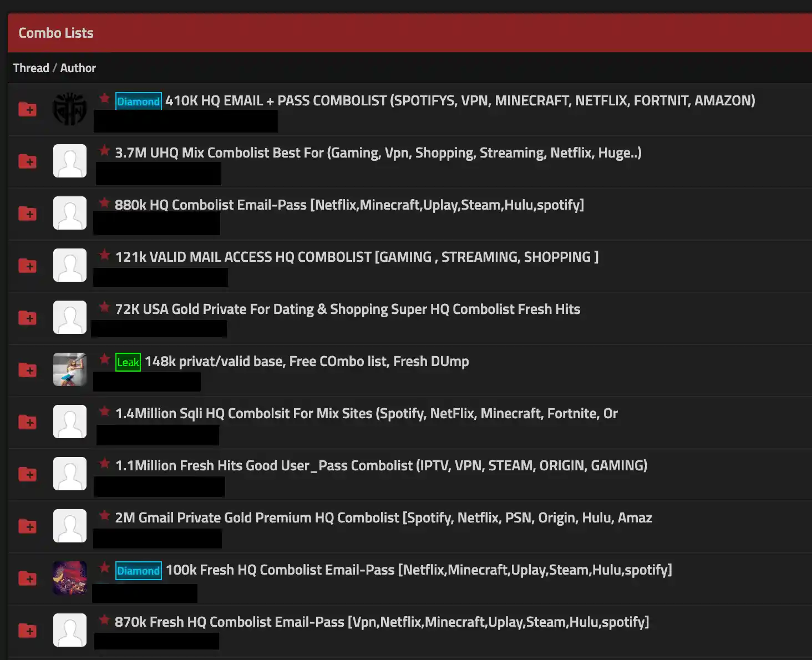Click author avatar on 410K HQ EMAIL thread

click(70, 109)
